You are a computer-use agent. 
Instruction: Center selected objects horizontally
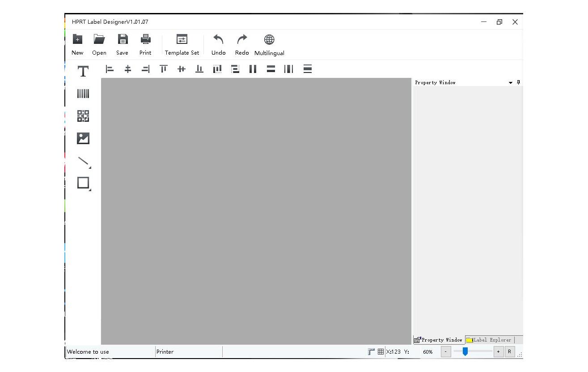point(128,69)
